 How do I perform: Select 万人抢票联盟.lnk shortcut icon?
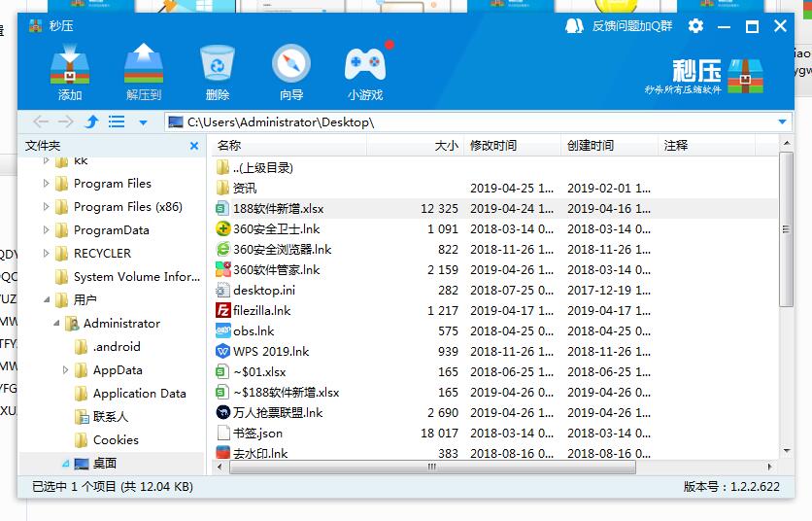(x=222, y=413)
